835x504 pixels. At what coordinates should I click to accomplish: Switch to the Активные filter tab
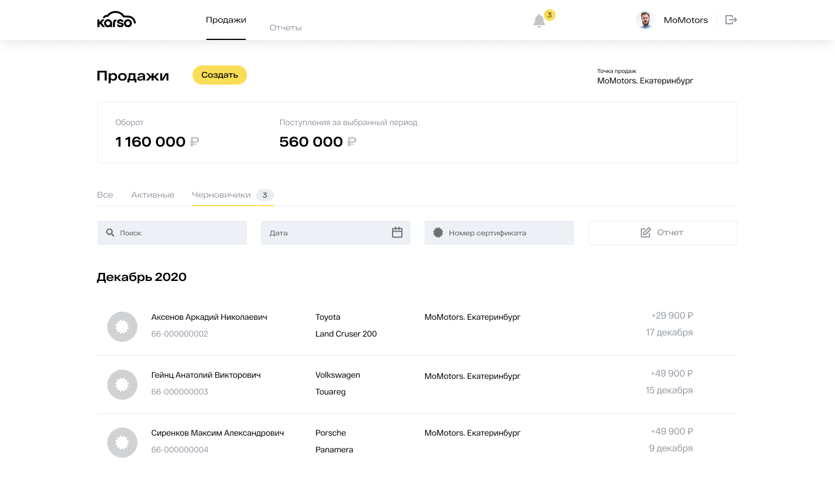pos(153,195)
